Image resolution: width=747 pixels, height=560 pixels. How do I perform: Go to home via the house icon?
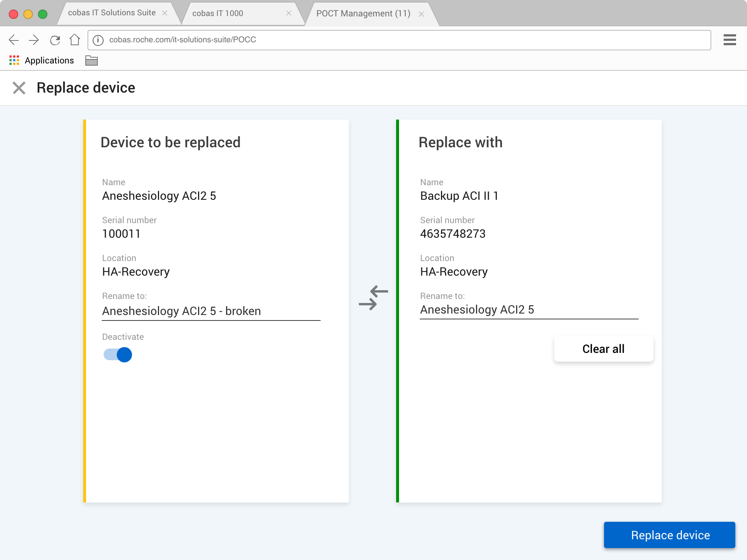pyautogui.click(x=75, y=40)
